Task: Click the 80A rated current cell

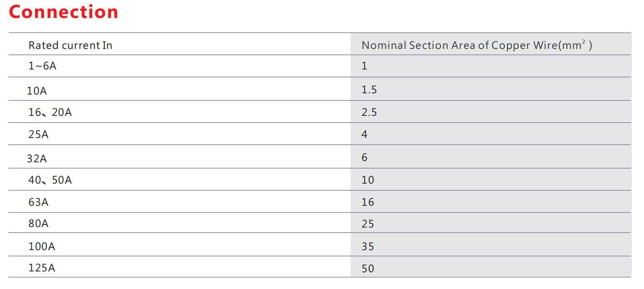Action: coord(38,223)
